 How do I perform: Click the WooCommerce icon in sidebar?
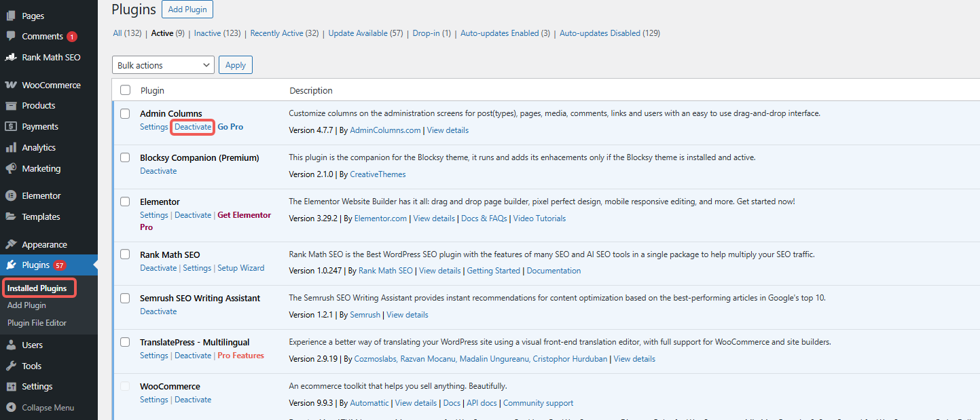10,85
